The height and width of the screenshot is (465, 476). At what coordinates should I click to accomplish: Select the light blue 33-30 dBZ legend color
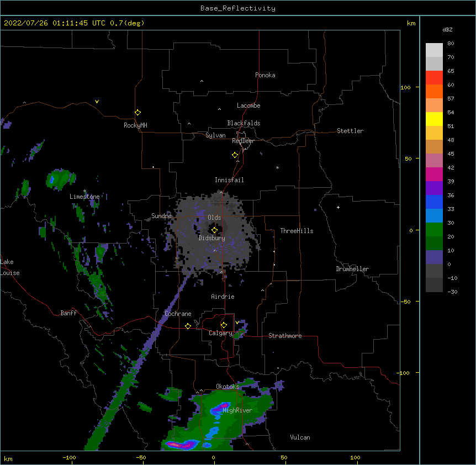[x=434, y=216]
